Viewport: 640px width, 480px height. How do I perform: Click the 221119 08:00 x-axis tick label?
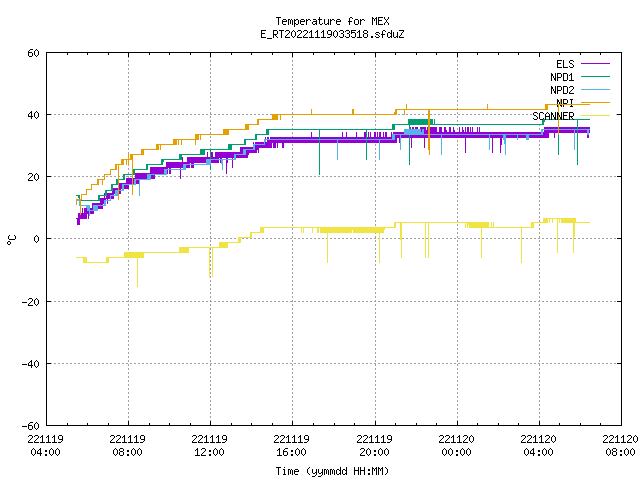point(127,446)
